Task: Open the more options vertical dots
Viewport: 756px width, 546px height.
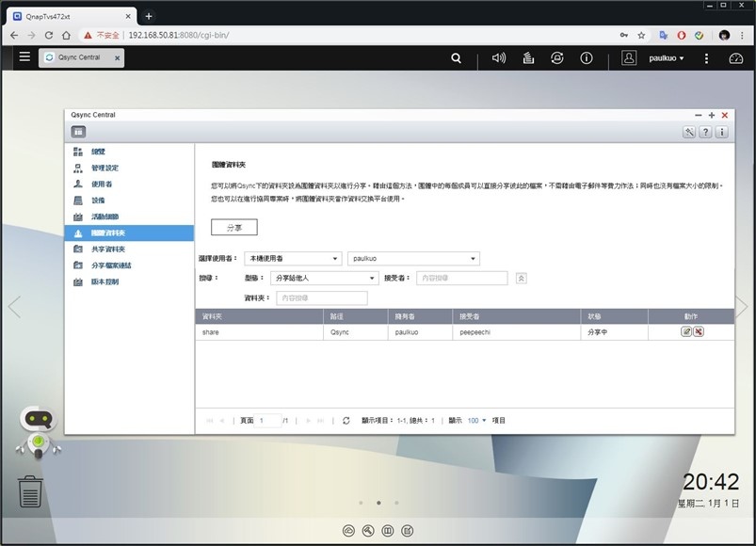Action: 706,58
